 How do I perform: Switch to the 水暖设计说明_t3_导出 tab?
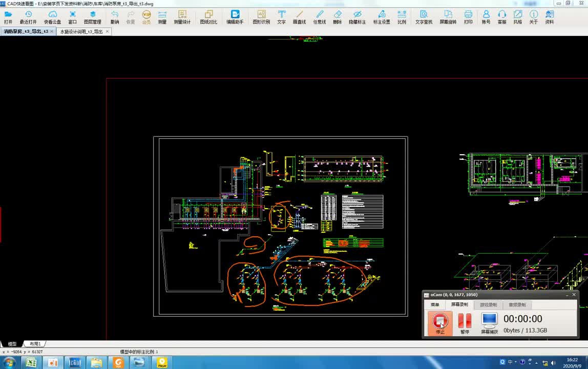tap(81, 32)
